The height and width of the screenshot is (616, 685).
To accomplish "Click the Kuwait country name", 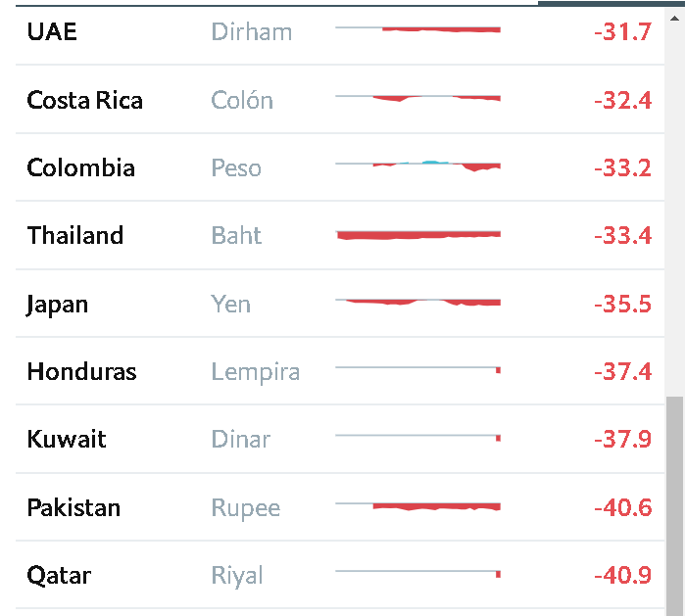I will point(67,440).
